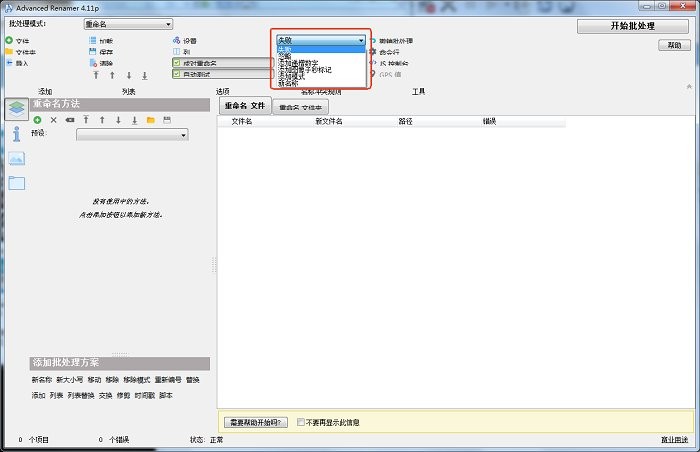Click the gear command-line tools icon

point(373,52)
